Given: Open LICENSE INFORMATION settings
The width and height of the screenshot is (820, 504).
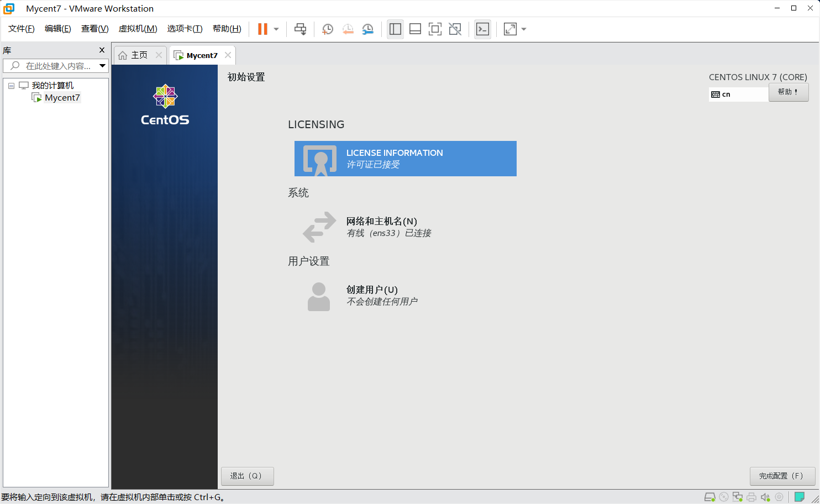Looking at the screenshot, I should tap(405, 159).
